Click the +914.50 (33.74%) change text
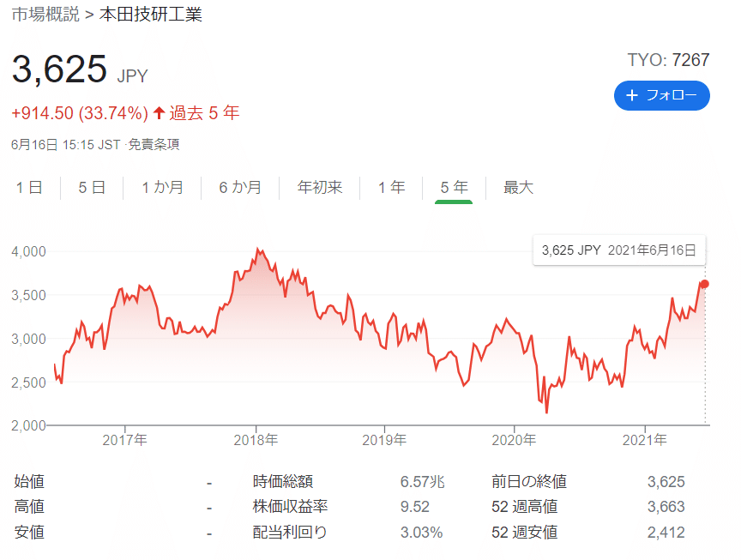 coord(80,113)
